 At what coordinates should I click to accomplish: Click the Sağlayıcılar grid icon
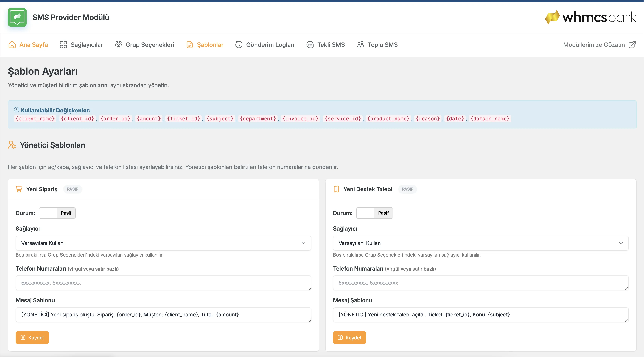point(63,45)
